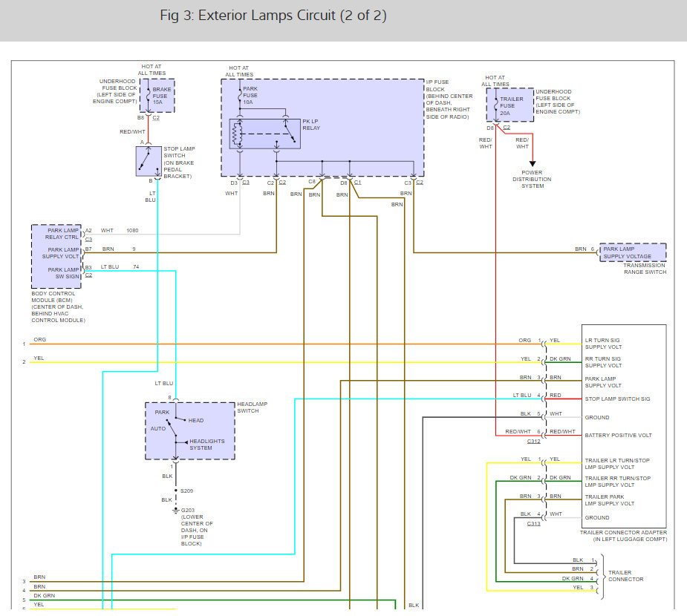Select the BRAKE FUSE 15A box
Image resolution: width=687 pixels, height=616 pixels.
tap(157, 96)
